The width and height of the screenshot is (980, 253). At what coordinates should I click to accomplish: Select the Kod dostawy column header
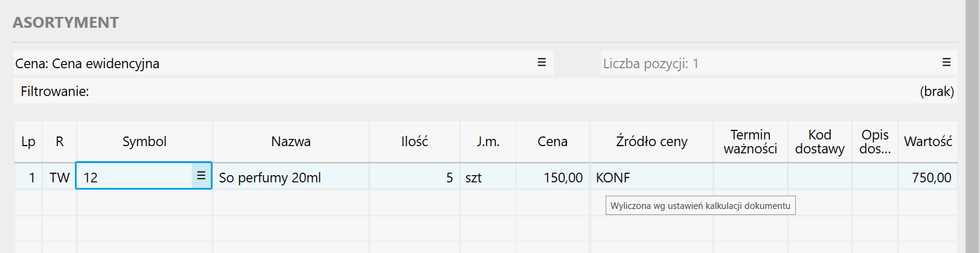819,142
